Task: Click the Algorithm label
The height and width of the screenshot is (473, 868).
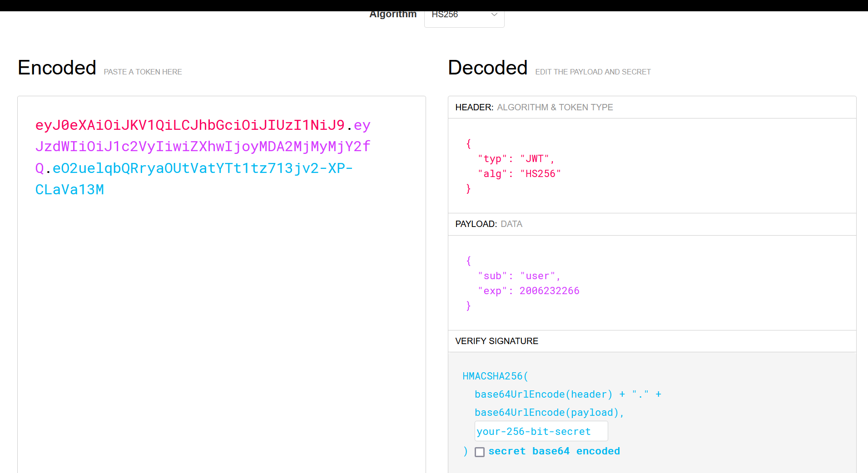Action: click(x=393, y=15)
